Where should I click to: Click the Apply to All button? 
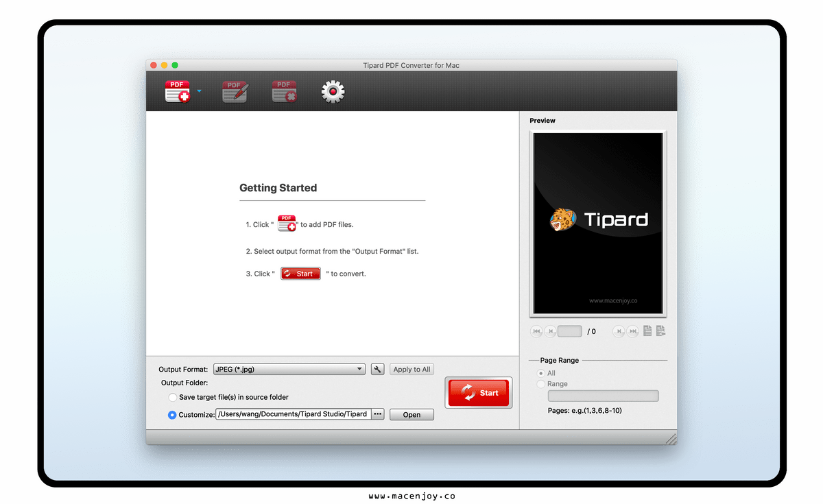click(411, 369)
